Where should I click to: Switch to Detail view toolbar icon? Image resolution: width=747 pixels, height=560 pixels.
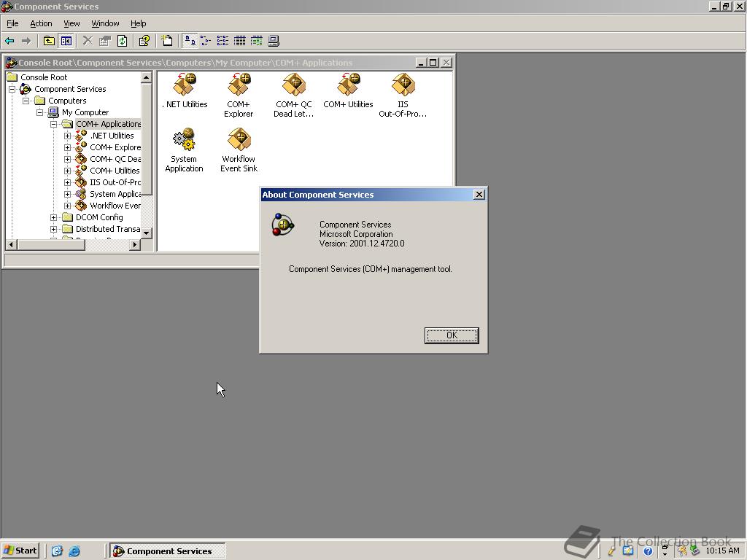(239, 41)
